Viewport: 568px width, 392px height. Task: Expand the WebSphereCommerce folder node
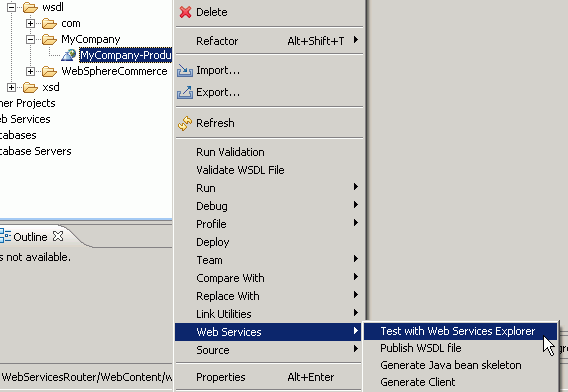pos(30,71)
